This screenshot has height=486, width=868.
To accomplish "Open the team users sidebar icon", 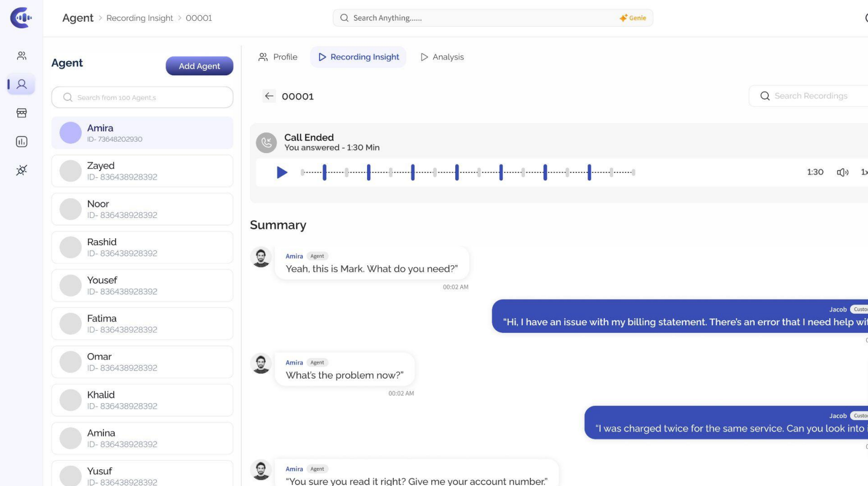I will tap(22, 56).
